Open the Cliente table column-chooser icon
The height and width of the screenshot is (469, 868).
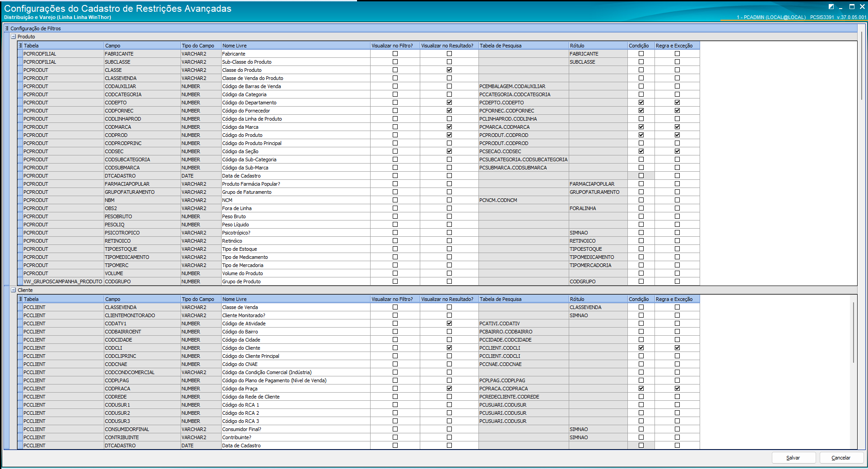[x=20, y=299]
